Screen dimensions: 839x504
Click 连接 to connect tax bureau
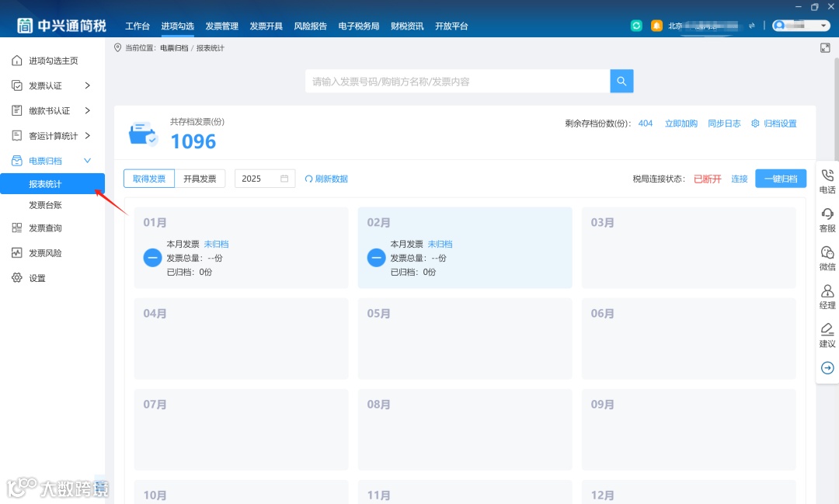[740, 179]
